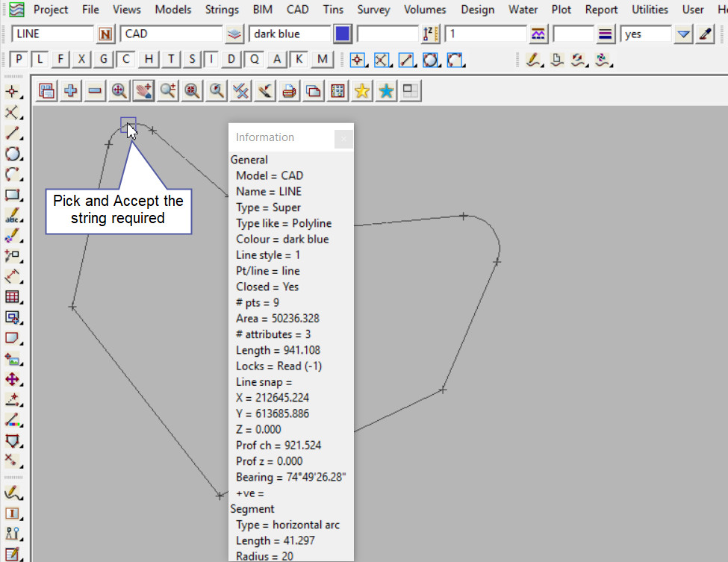Click the zoom in plus icon
The height and width of the screenshot is (562, 728).
click(x=71, y=91)
